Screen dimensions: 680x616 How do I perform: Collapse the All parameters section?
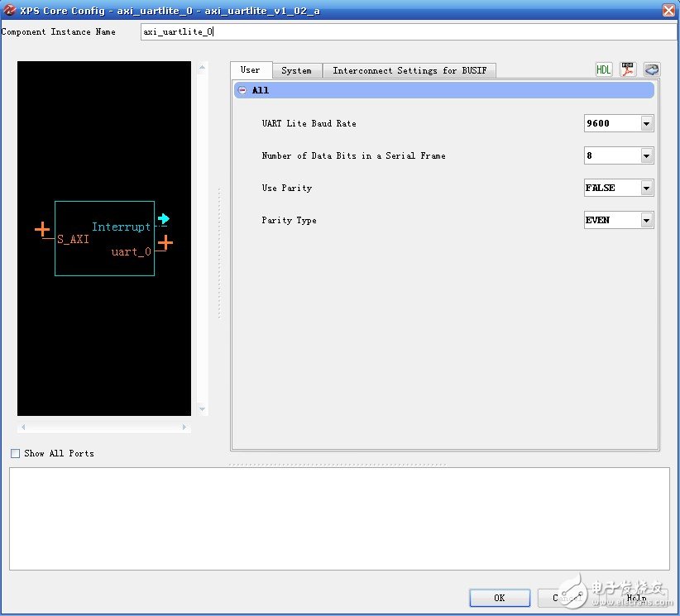[241, 90]
